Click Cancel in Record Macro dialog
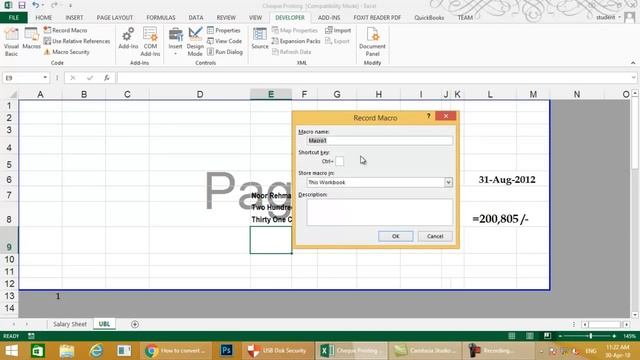This screenshot has width=640, height=360. point(435,236)
